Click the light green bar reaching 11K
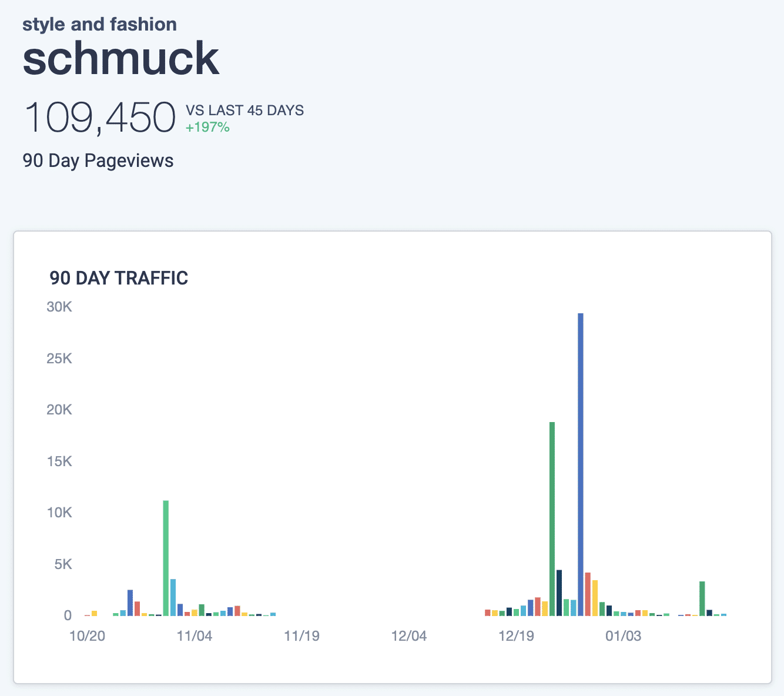 [166, 558]
